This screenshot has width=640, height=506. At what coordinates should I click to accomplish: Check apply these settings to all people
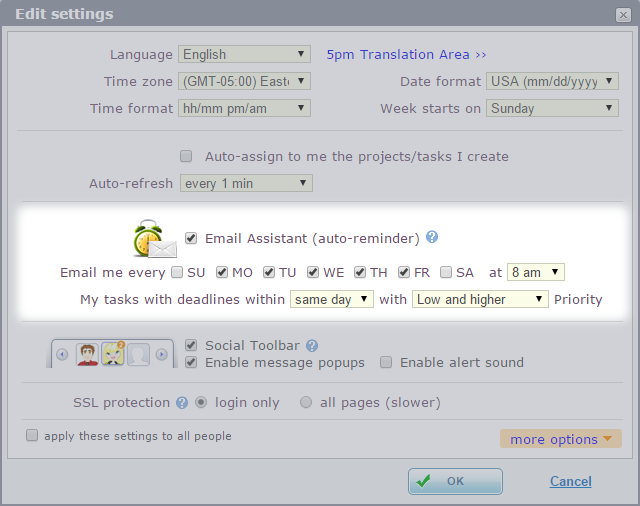(32, 435)
